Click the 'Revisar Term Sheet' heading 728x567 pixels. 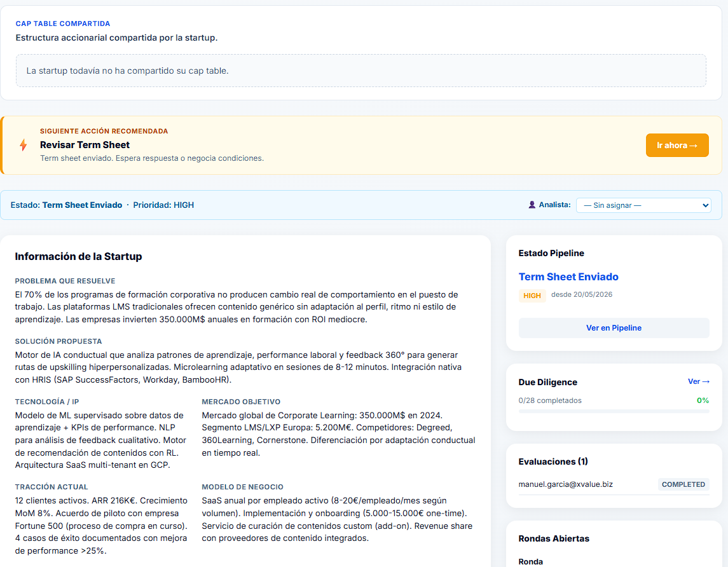click(x=85, y=145)
